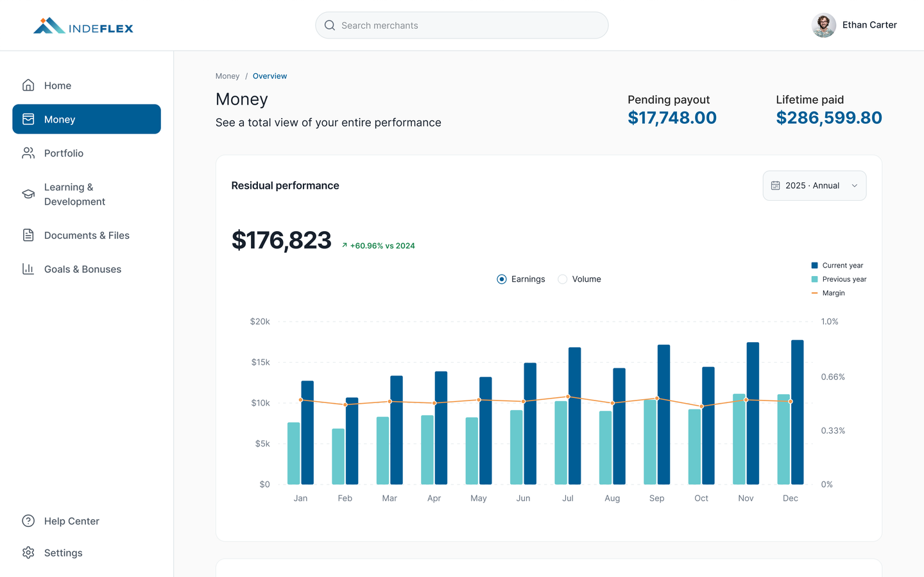Expand the period selector chevron
Screen dimensions: 924x577
(x=855, y=185)
